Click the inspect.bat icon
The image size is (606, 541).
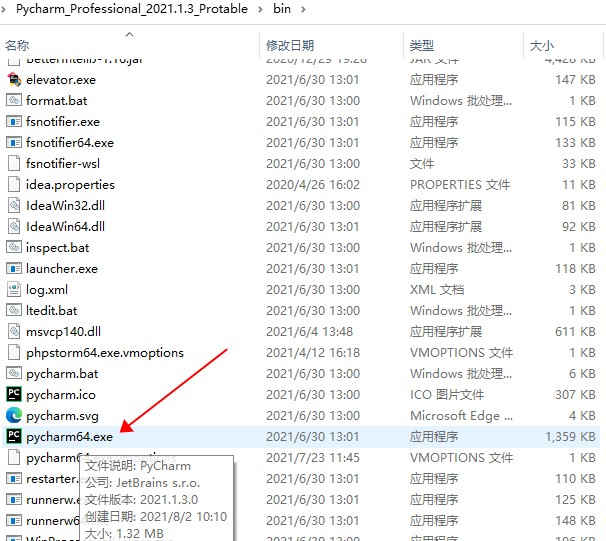(14, 247)
